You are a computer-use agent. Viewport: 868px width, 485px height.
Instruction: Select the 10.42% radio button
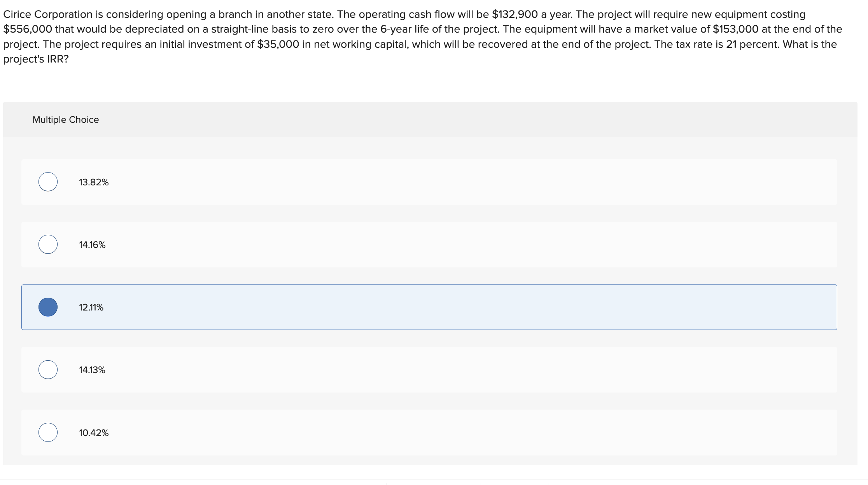(48, 432)
